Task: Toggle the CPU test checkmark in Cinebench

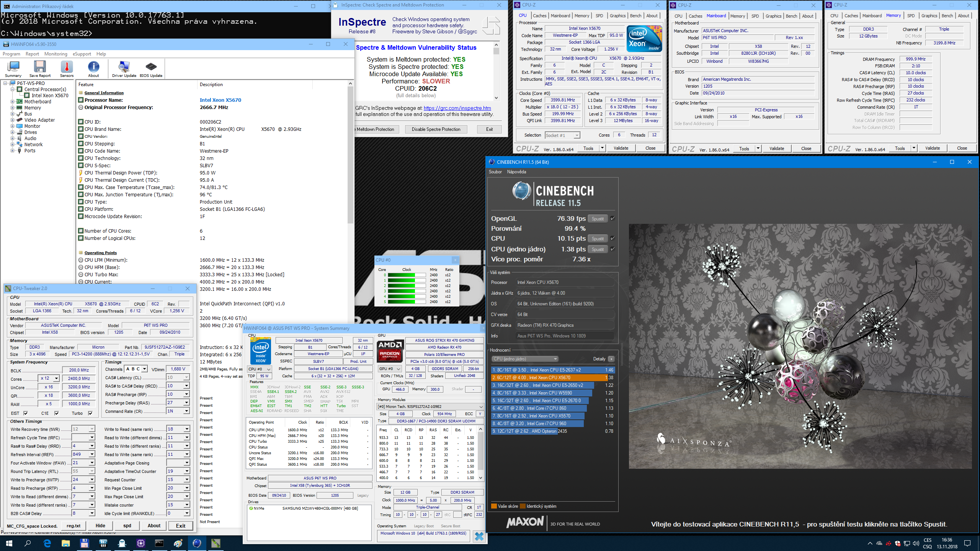Action: [x=612, y=238]
